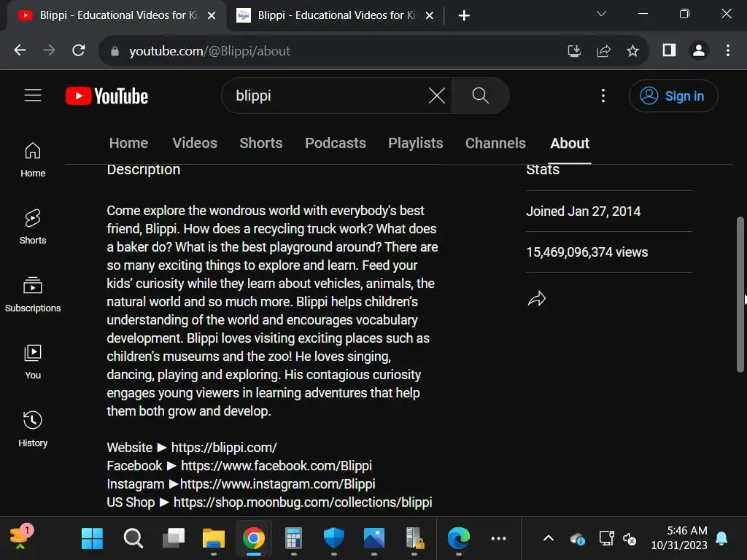Open Task View on the taskbar
Screen dimensions: 747x560
click(x=174, y=539)
